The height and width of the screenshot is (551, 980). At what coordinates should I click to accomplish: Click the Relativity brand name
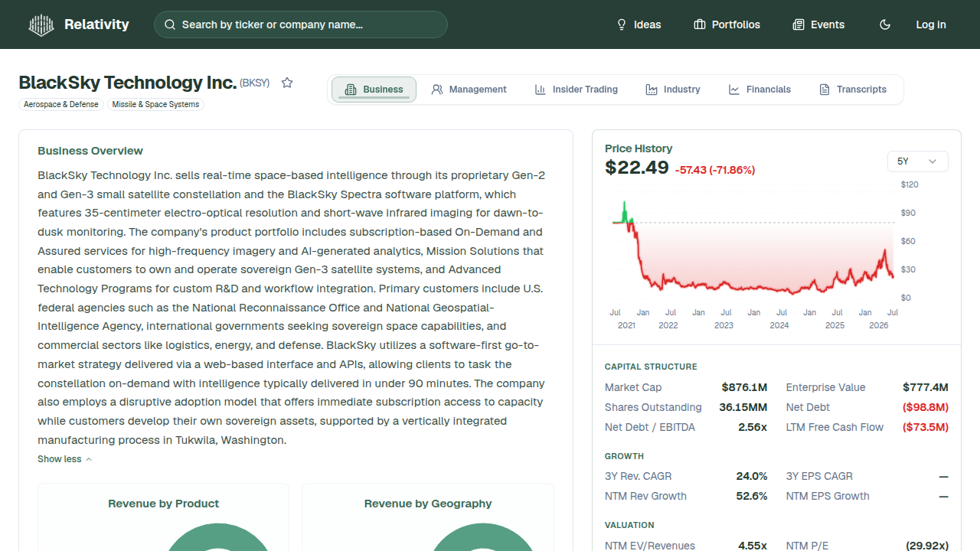click(96, 24)
